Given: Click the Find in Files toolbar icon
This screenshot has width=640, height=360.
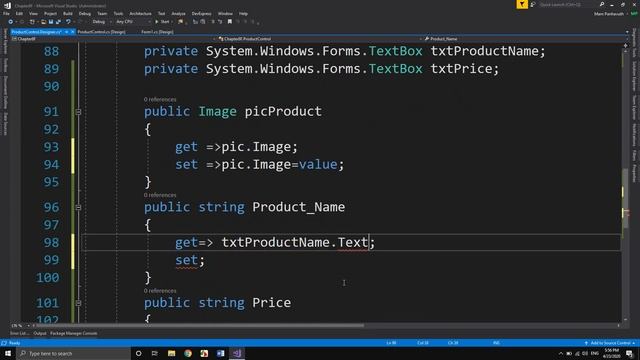Looking at the screenshot, I should pos(180,22).
